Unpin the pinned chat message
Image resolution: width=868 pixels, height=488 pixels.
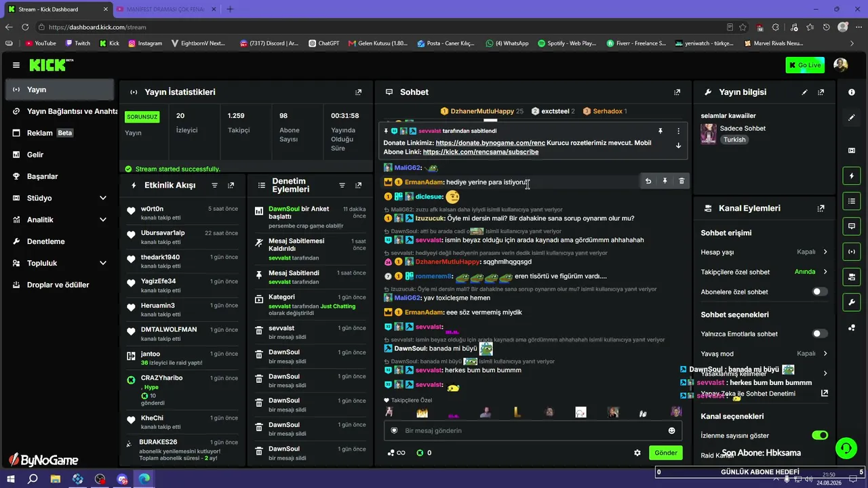point(660,131)
